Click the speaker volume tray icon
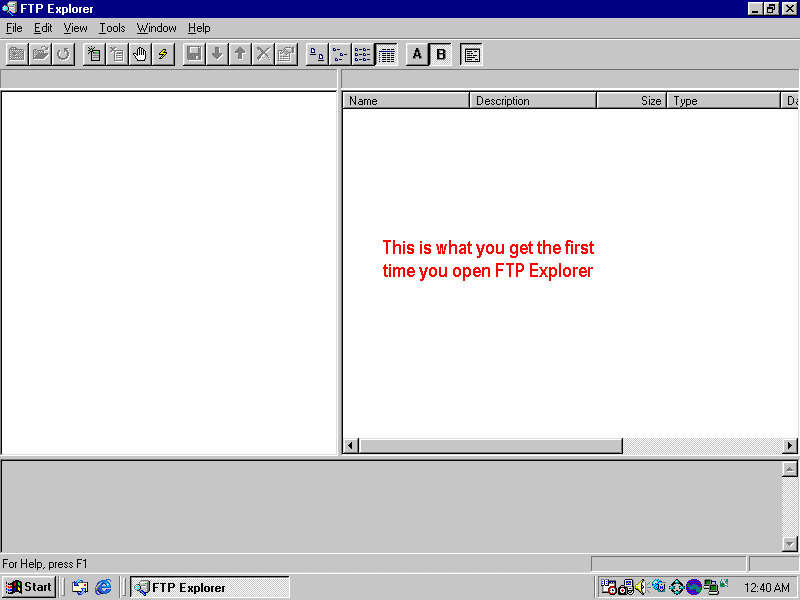 pyautogui.click(x=641, y=587)
